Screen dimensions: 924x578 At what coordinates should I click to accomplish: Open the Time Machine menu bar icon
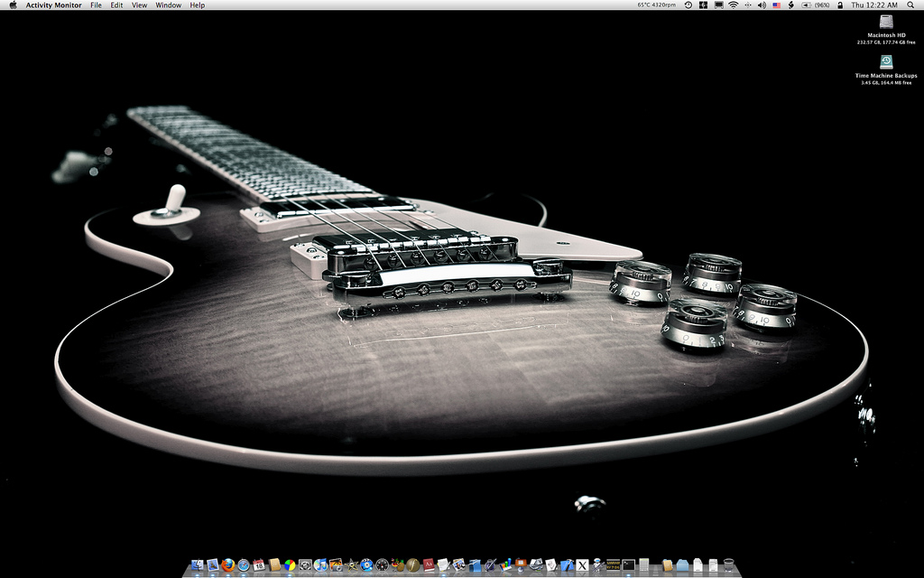[688, 5]
